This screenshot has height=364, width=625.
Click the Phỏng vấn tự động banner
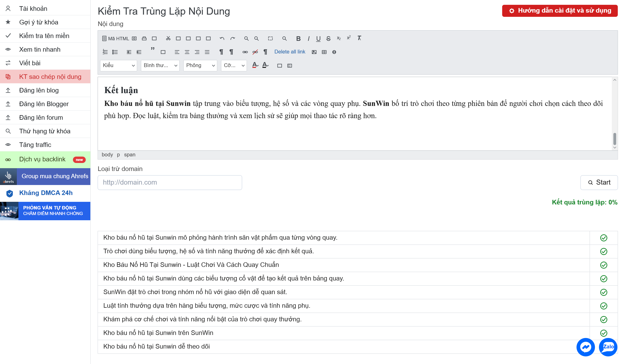[x=45, y=211]
